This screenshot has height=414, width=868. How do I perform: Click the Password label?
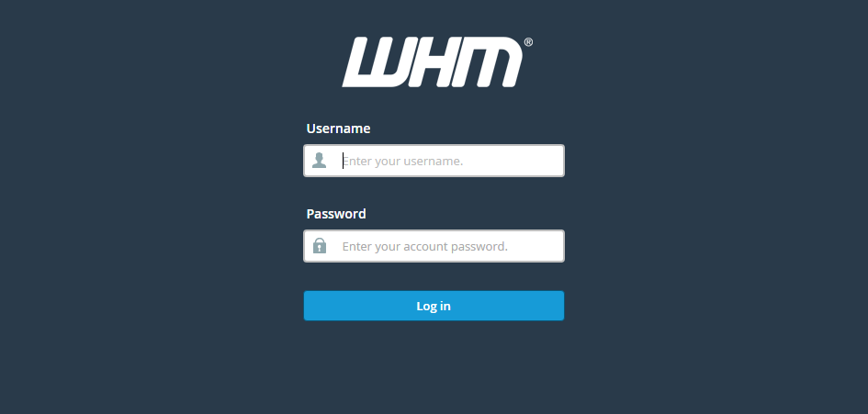coord(336,214)
